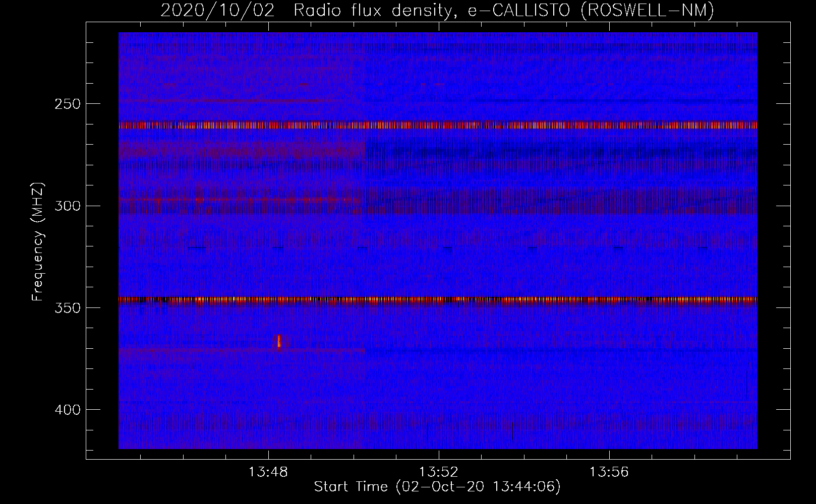Select the '250' frequency axis label

point(67,104)
